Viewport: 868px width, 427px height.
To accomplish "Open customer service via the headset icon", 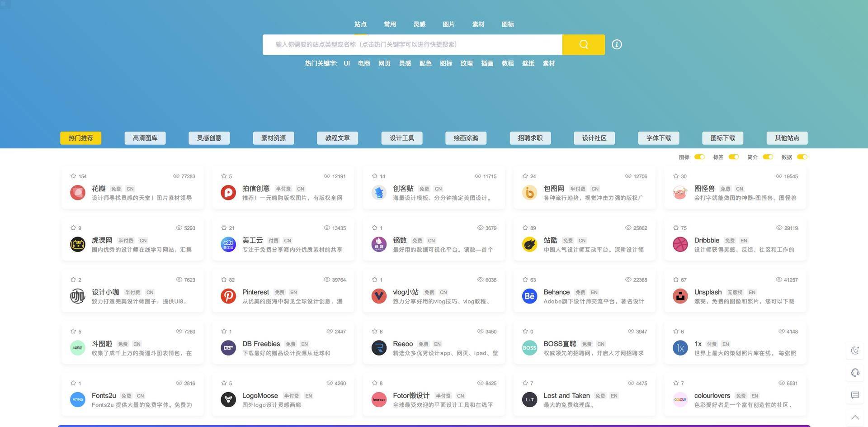I will pos(855,373).
